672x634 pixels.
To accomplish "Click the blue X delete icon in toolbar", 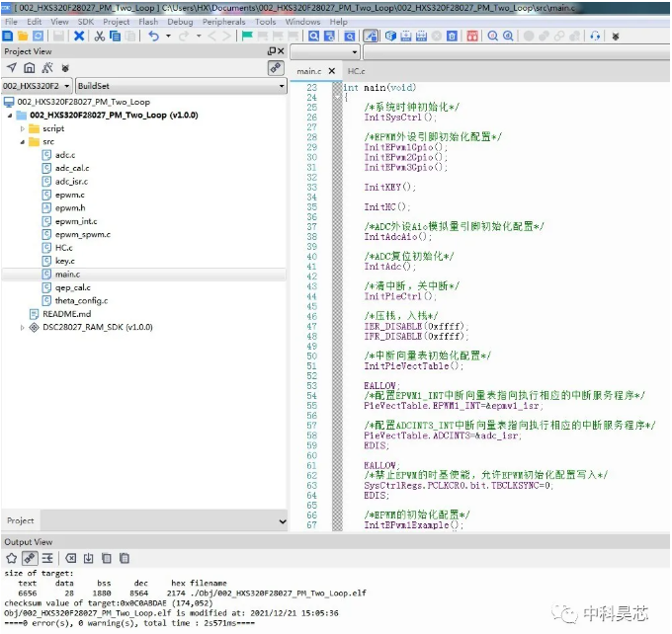I will point(79,36).
